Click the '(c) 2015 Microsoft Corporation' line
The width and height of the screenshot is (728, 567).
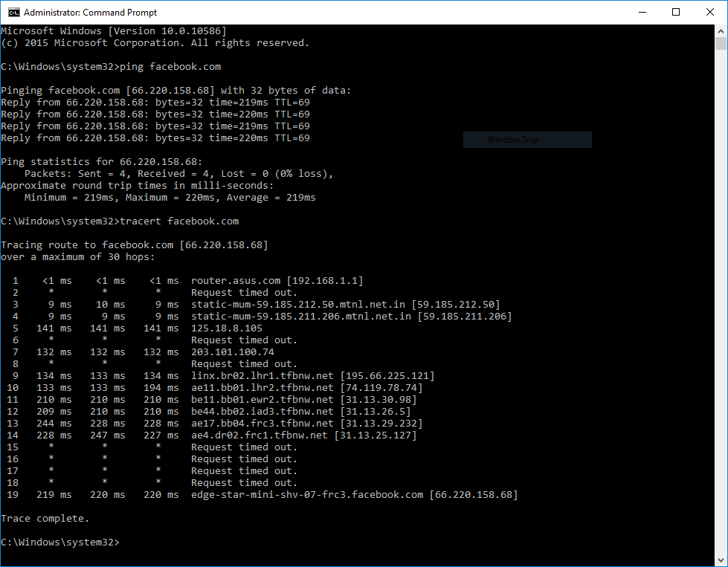[155, 43]
